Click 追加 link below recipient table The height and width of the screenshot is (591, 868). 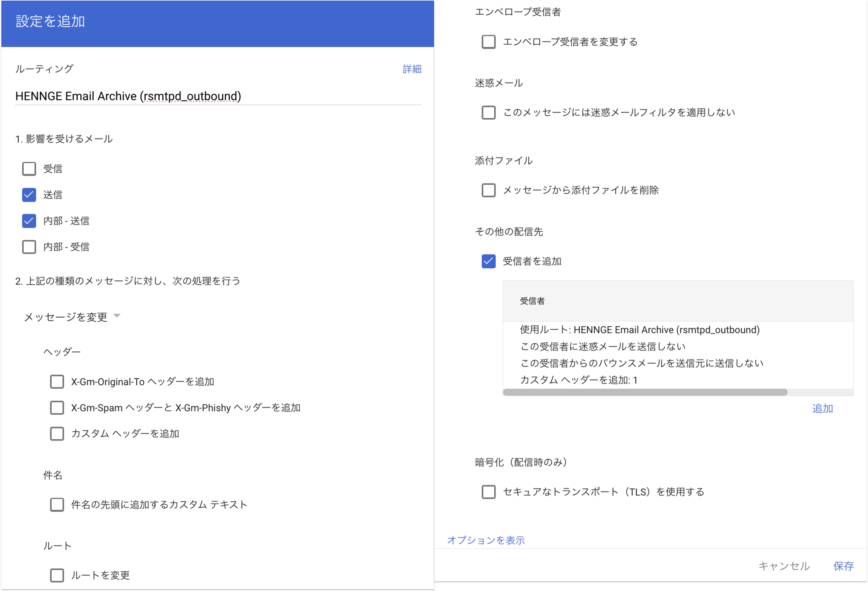coord(822,408)
